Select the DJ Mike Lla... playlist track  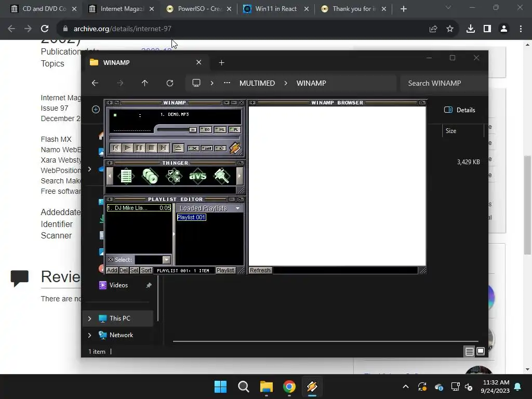click(139, 208)
